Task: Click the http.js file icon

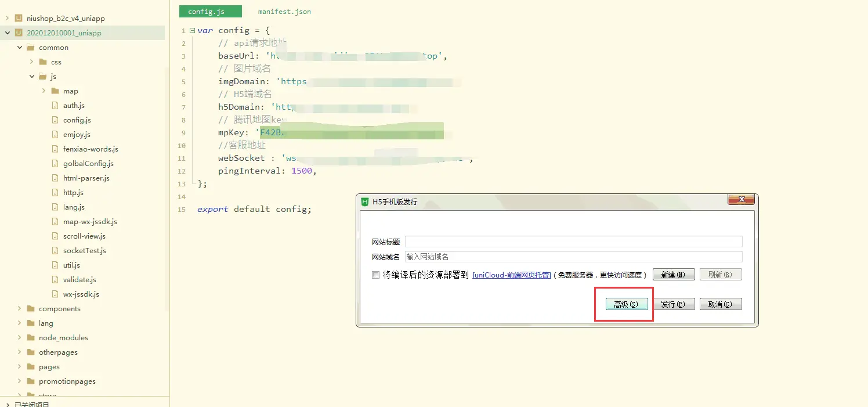Action: pos(55,193)
